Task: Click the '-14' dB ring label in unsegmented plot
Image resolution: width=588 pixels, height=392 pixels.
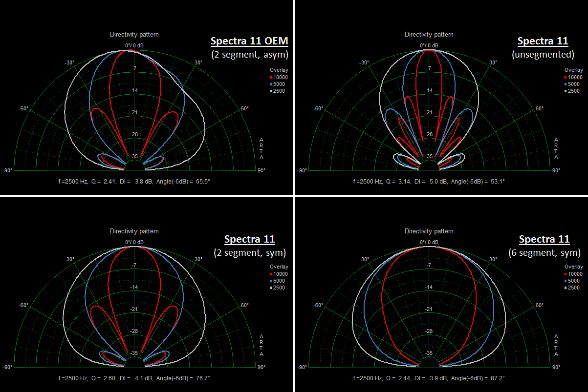Action: pyautogui.click(x=429, y=90)
